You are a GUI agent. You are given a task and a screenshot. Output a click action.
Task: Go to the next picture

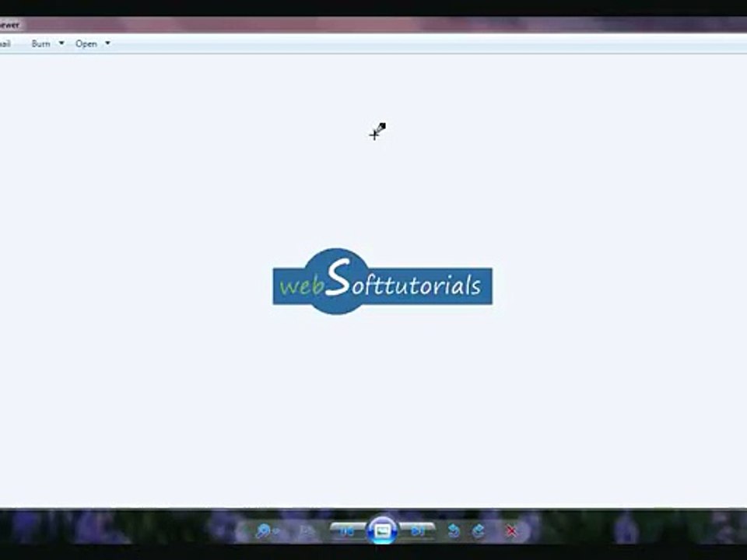point(417,530)
